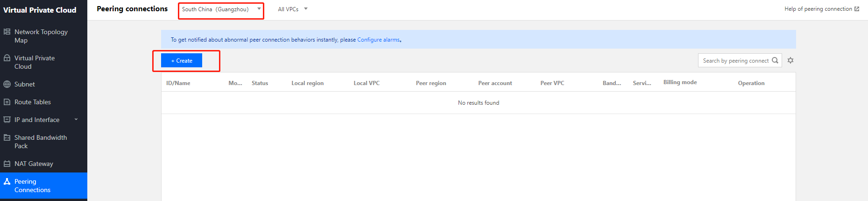Click the NAT Gateway sidebar icon
Image resolution: width=868 pixels, height=201 pixels.
pos(7,164)
